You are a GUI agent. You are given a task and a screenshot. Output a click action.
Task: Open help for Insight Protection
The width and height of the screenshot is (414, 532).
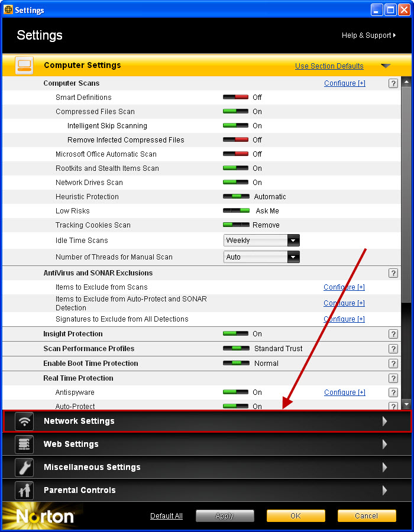click(393, 334)
